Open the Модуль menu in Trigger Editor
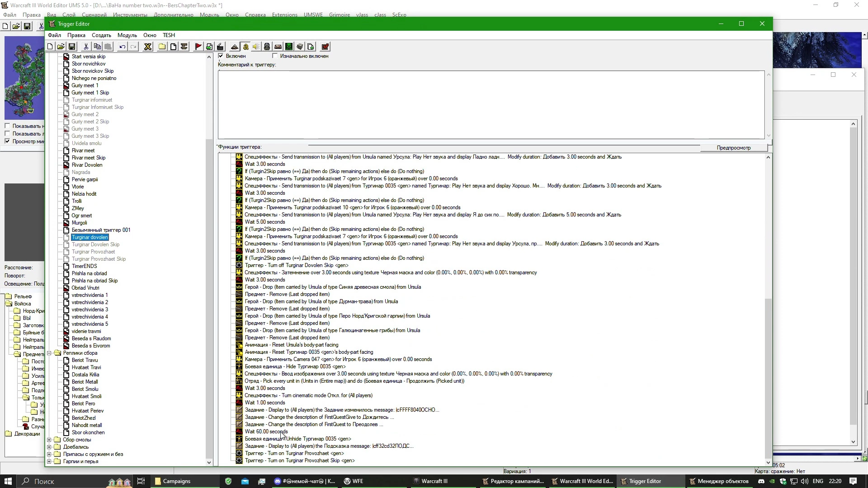 (127, 35)
